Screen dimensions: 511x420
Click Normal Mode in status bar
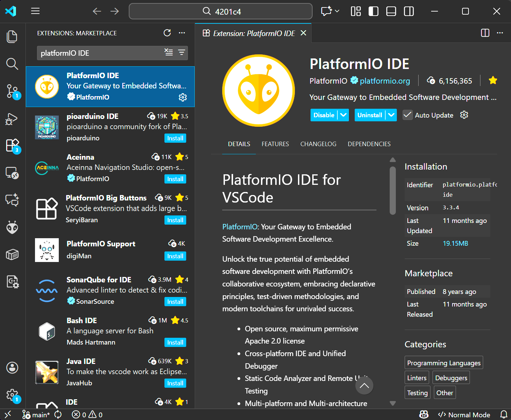464,415
